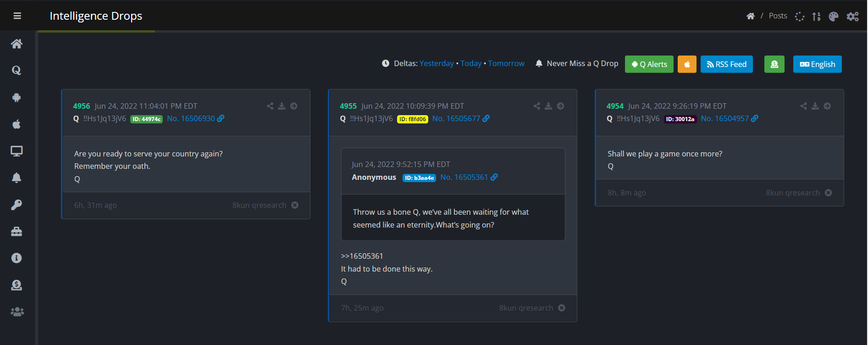Click the text 'Remember your oath.'
The height and width of the screenshot is (345, 868).
point(112,166)
